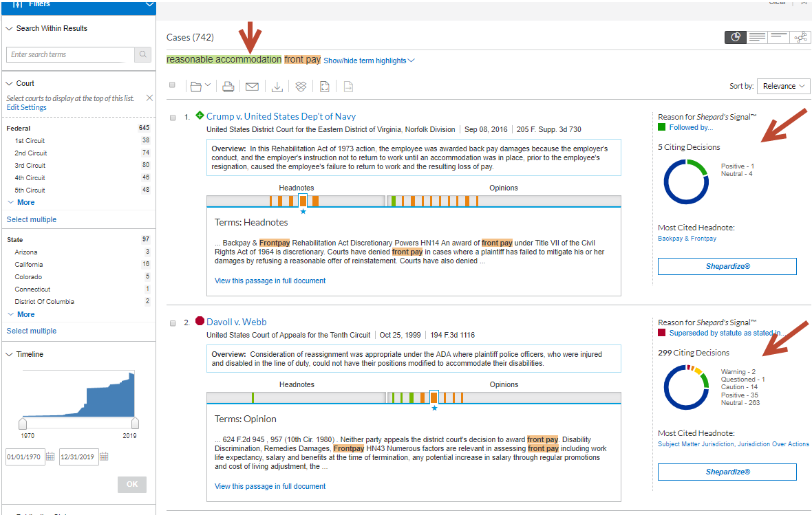Viewport: 812px width, 515px height.
Task: Click Edit Settings link
Action: pyautogui.click(x=26, y=107)
